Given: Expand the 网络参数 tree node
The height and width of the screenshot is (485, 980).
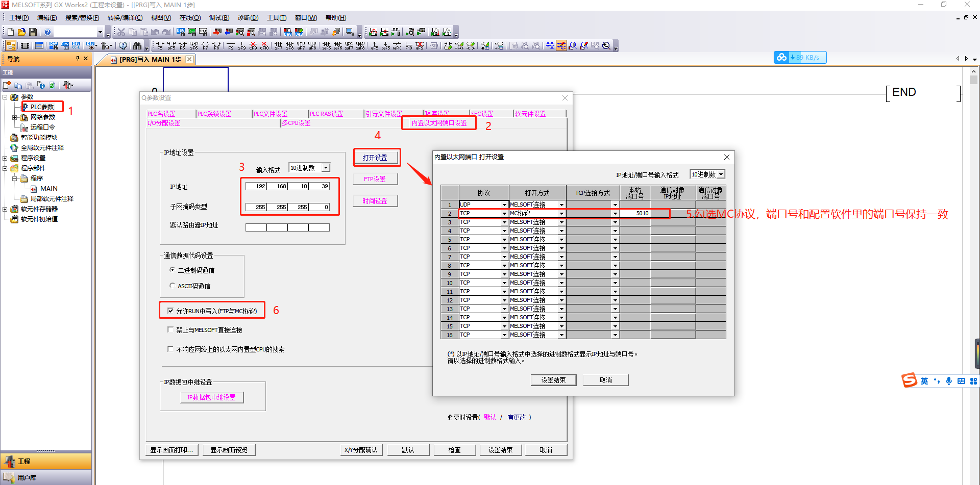Looking at the screenshot, I should click(x=15, y=117).
